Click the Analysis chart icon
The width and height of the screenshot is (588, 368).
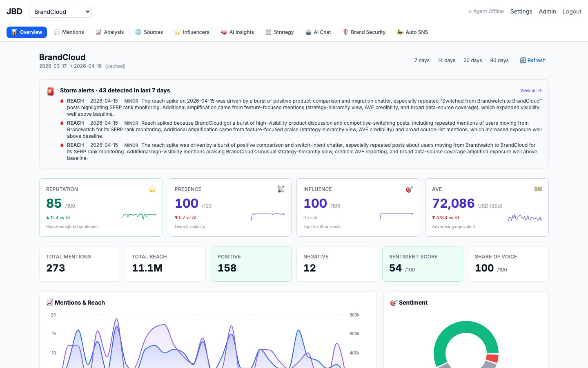coord(98,32)
